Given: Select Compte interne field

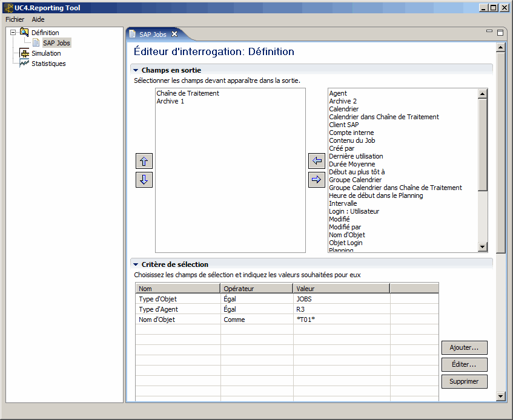Looking at the screenshot, I should click(351, 133).
